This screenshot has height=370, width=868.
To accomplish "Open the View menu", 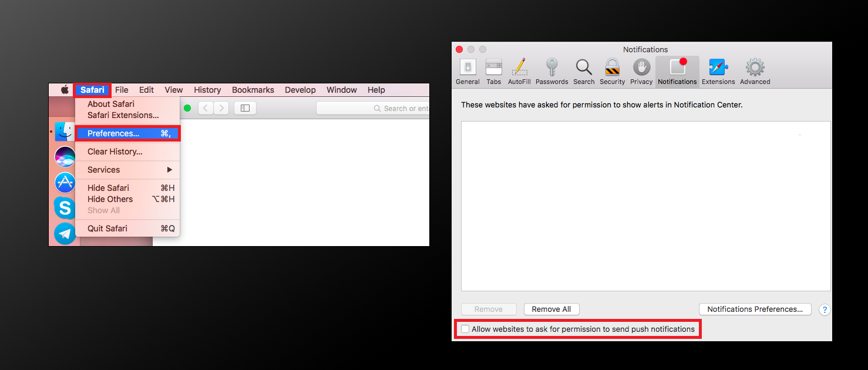I will 174,90.
